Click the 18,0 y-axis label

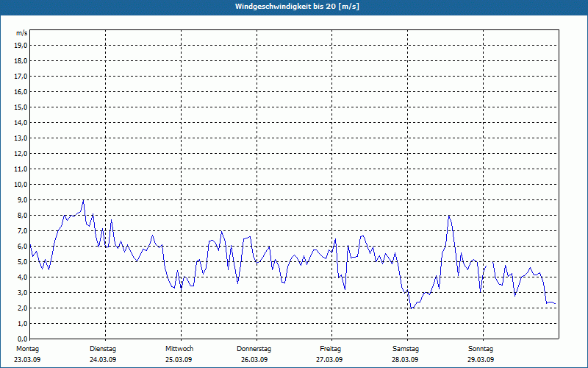pyautogui.click(x=21, y=61)
